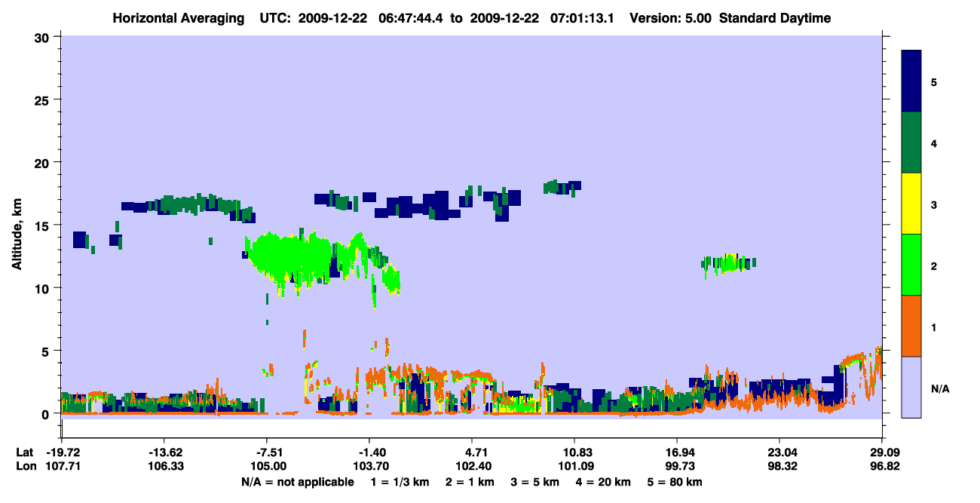
Task: Click the 'Standard Daytime' label
Action: click(x=775, y=18)
